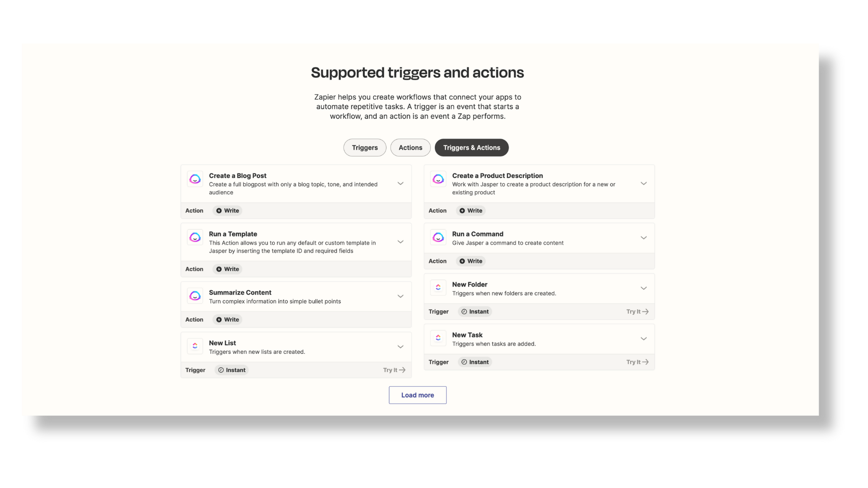The height and width of the screenshot is (488, 868).
Task: Click Try It on New Task trigger
Action: tap(637, 361)
